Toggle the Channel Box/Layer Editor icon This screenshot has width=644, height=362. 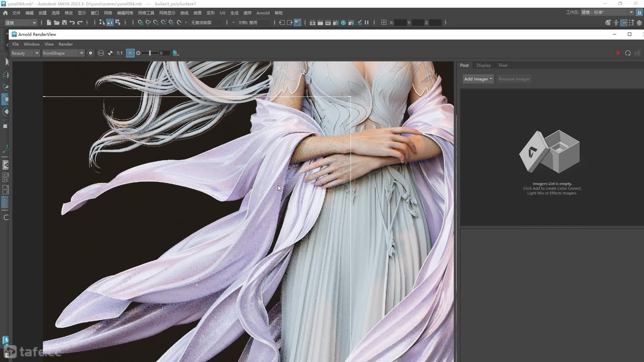click(639, 22)
